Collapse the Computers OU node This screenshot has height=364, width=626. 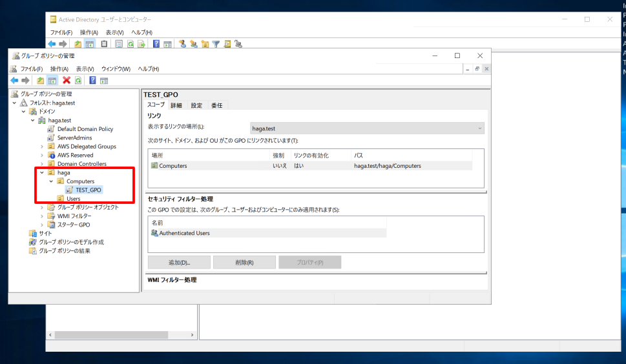tap(51, 181)
